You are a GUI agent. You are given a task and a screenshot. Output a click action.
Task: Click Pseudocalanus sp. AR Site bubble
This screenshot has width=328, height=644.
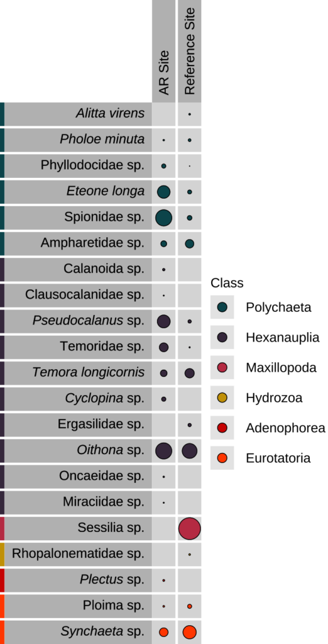pyautogui.click(x=164, y=321)
